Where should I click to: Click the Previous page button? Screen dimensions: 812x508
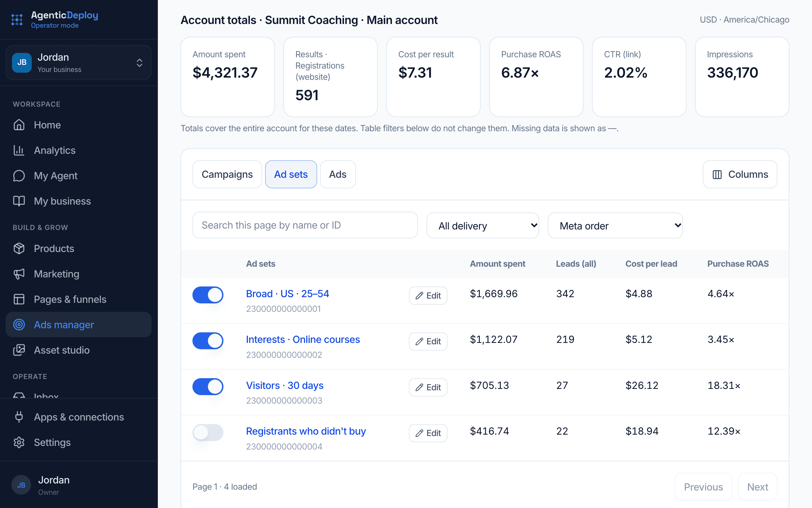703,487
